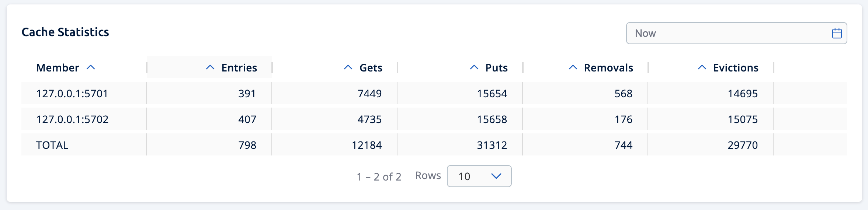868x210 pixels.
Task: Select member row 127.0.0.1:5702
Action: tap(72, 119)
